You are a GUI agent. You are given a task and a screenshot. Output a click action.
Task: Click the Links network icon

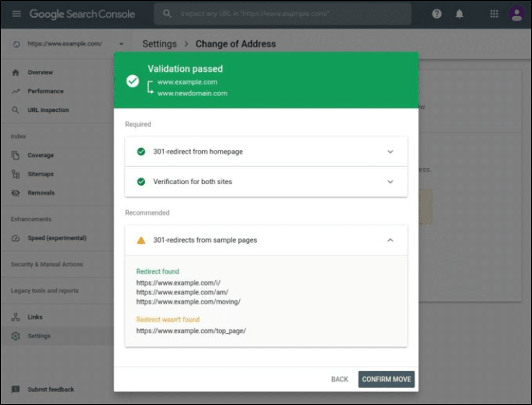[16, 317]
